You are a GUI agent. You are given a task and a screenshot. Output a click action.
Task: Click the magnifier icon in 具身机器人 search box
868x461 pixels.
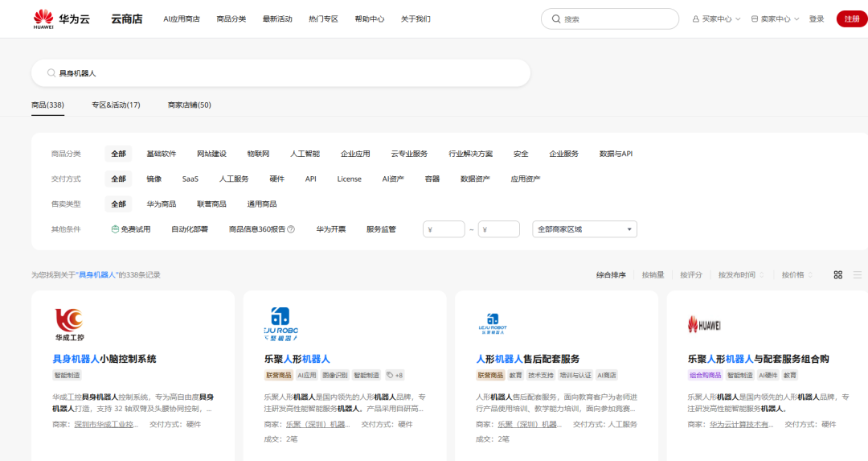(x=51, y=73)
